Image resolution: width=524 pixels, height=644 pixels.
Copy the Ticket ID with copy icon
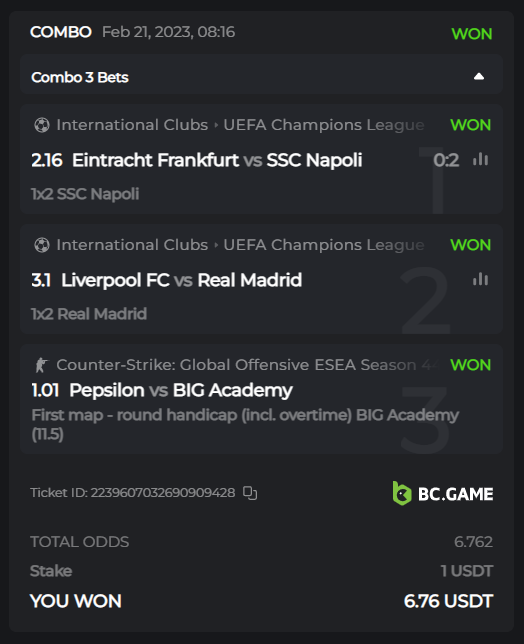[250, 493]
